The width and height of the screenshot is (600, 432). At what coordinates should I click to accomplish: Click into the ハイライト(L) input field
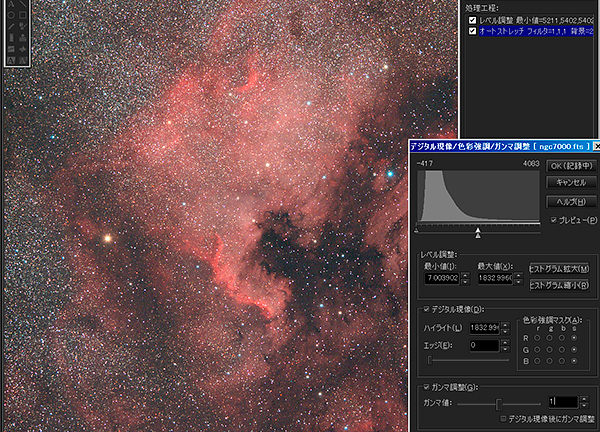pyautogui.click(x=484, y=328)
